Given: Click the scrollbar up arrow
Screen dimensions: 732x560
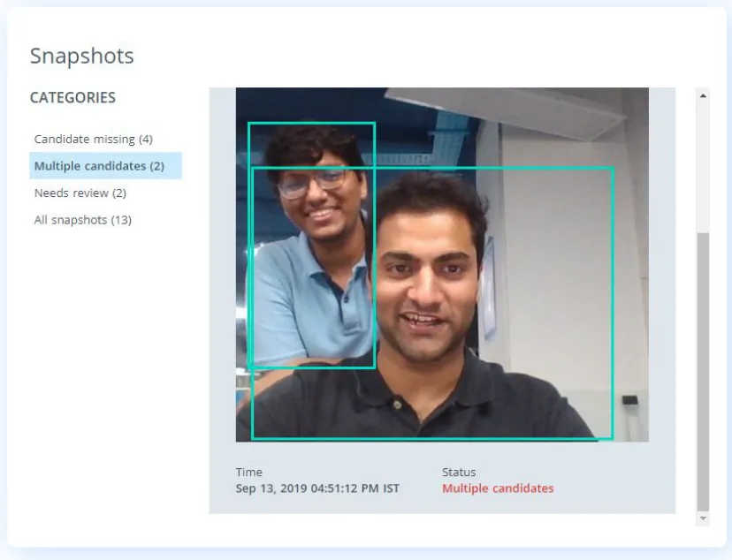Looking at the screenshot, I should 703,95.
